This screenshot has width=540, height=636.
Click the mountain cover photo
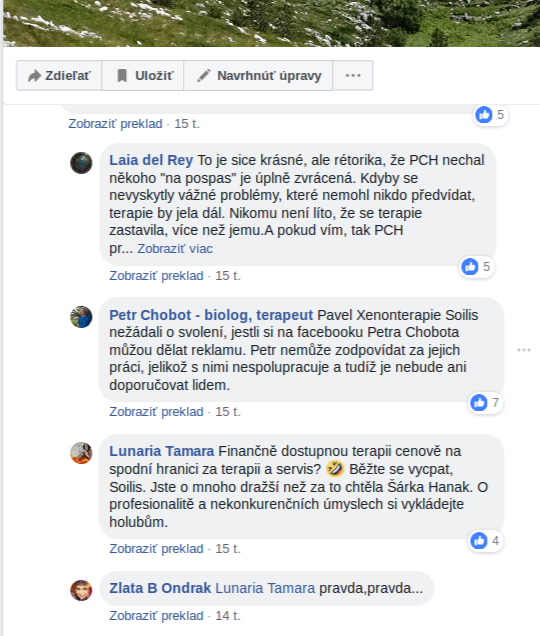[271, 23]
